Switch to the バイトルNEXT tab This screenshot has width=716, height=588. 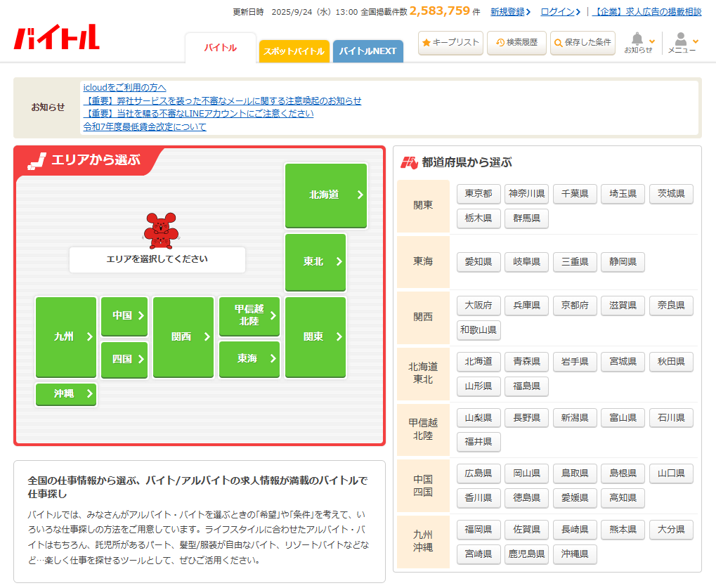tap(367, 51)
